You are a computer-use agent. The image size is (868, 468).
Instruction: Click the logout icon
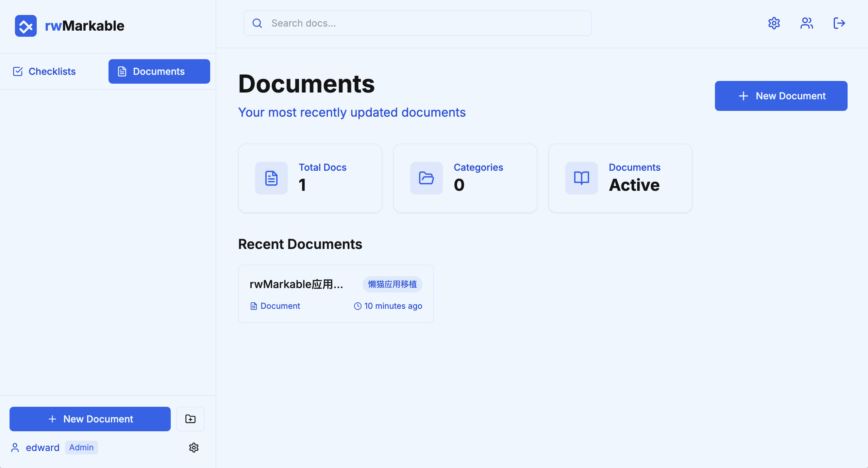pyautogui.click(x=839, y=23)
